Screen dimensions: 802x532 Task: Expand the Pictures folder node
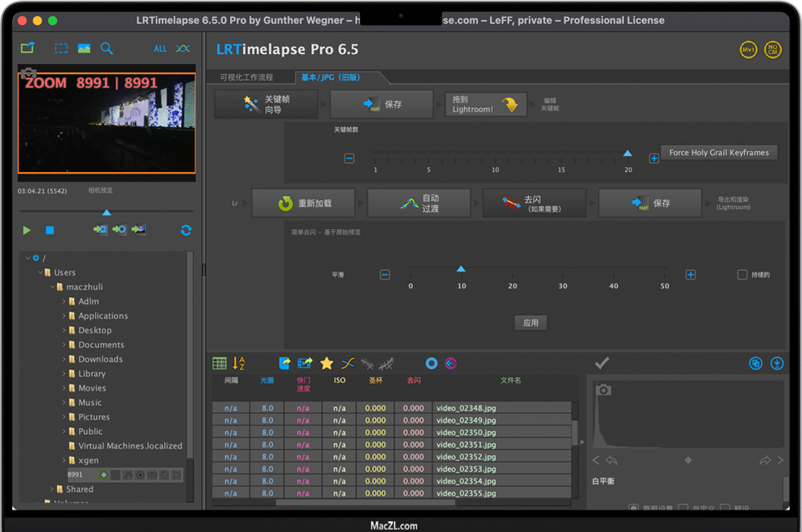tap(64, 417)
